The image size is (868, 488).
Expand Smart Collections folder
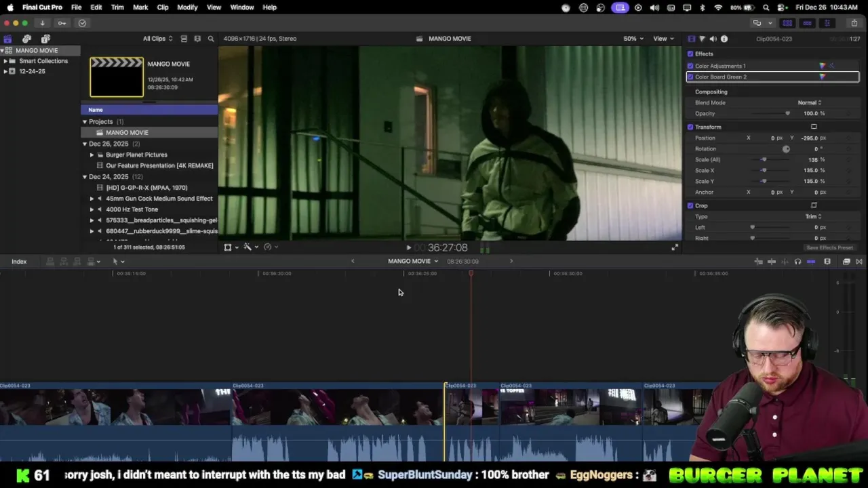click(5, 61)
